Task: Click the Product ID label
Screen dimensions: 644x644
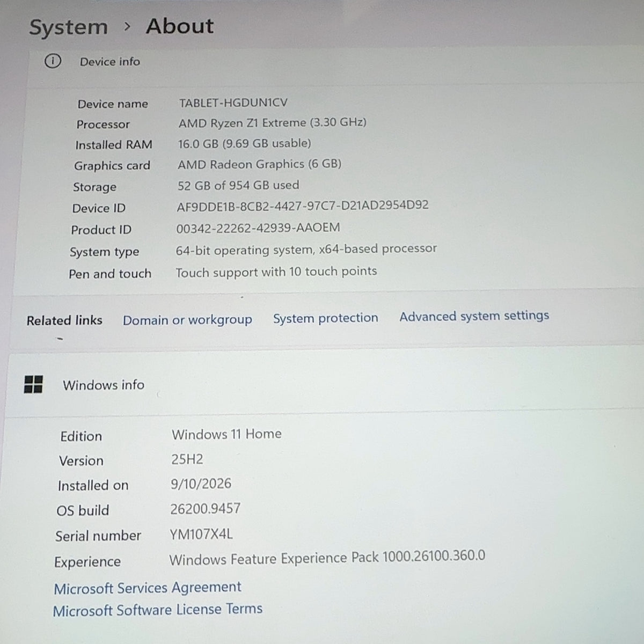Action: [x=101, y=230]
